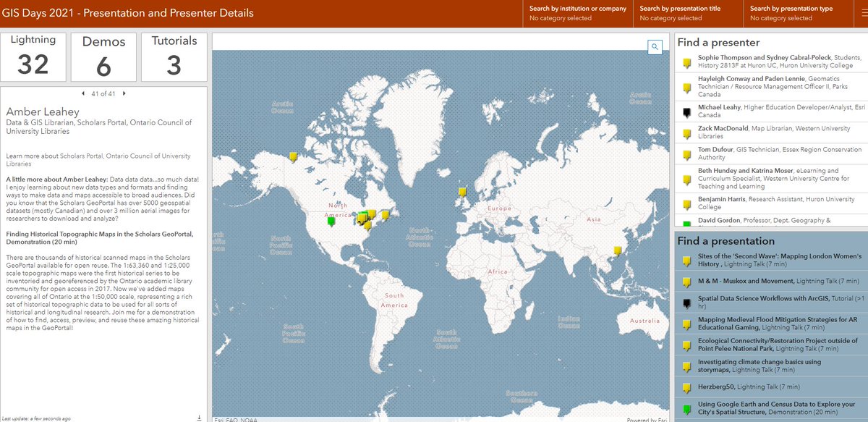Select M & M - Muskox and Movement presentation

[771, 281]
